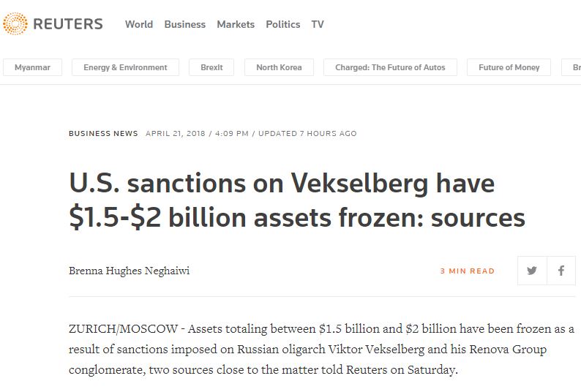Open the Business section

[x=185, y=24]
